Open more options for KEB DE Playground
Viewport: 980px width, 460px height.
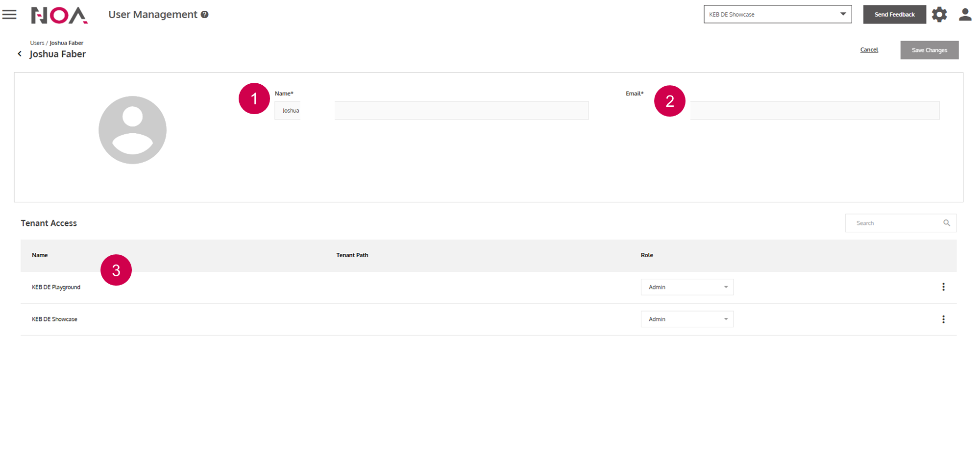943,287
